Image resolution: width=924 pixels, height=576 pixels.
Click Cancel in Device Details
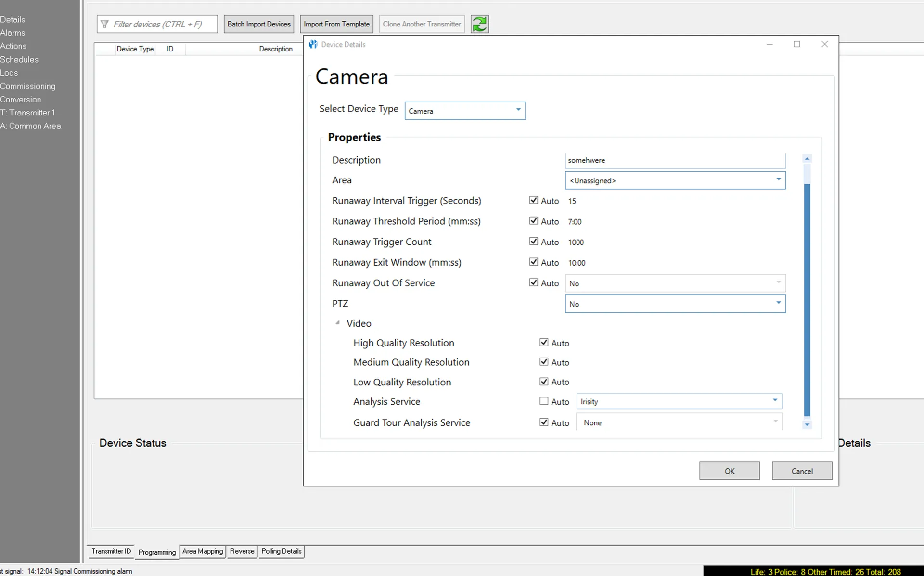click(x=802, y=471)
